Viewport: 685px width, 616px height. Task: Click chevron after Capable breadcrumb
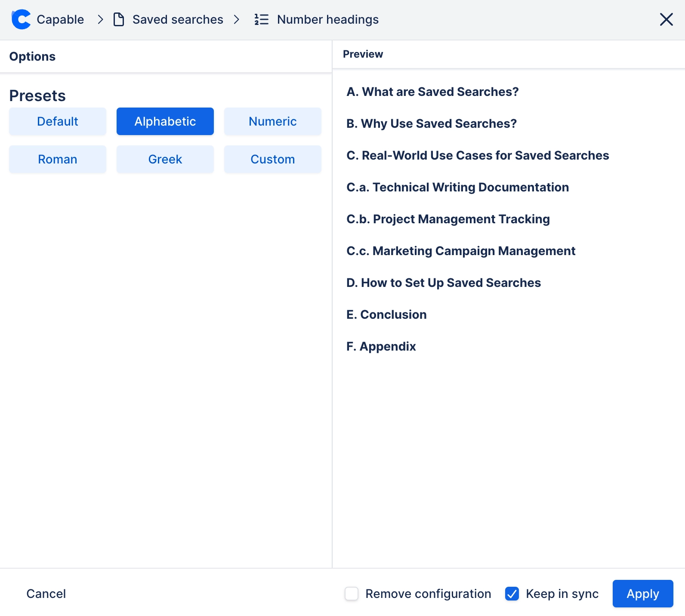(100, 19)
